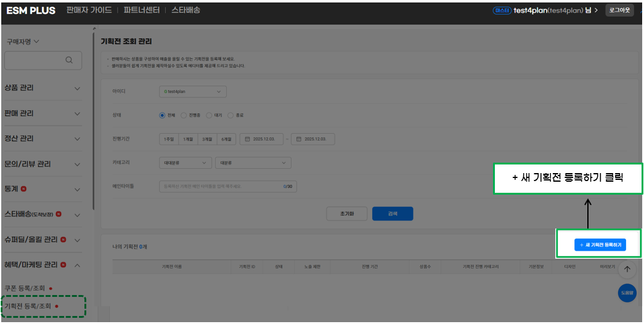644x324 pixels.
Task: Open 쿠폰 등록/조회 submenu item
Action: point(25,288)
